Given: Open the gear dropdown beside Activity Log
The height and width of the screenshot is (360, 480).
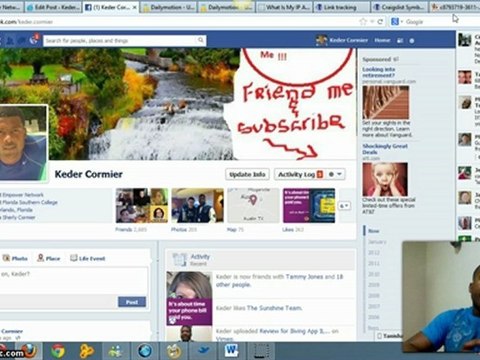Looking at the screenshot, I should 335,174.
